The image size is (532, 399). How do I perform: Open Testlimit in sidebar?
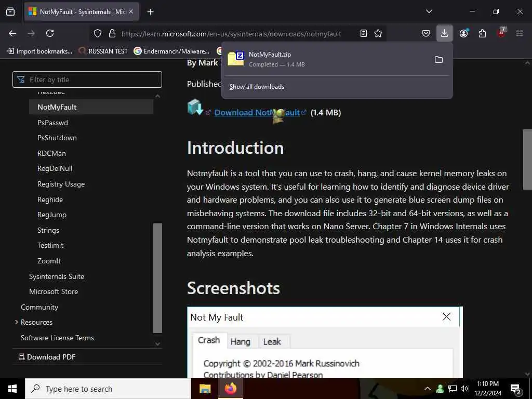[x=50, y=245]
